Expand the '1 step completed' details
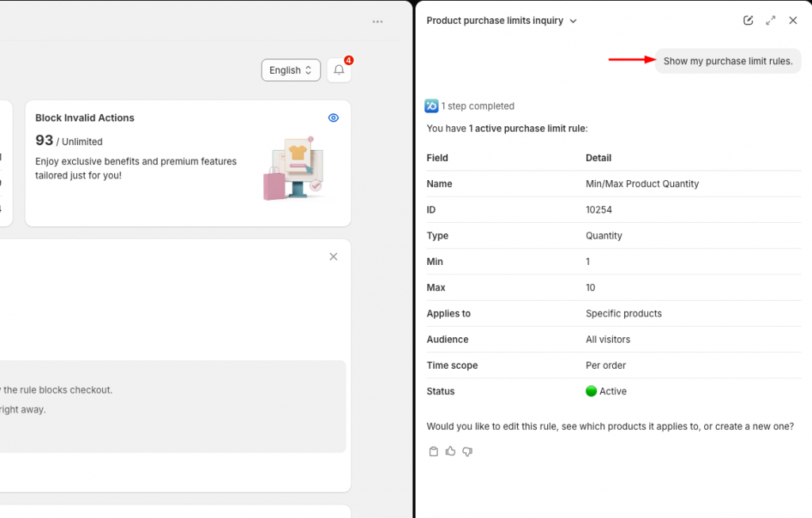Screen dimensions: 812x518 coord(477,106)
